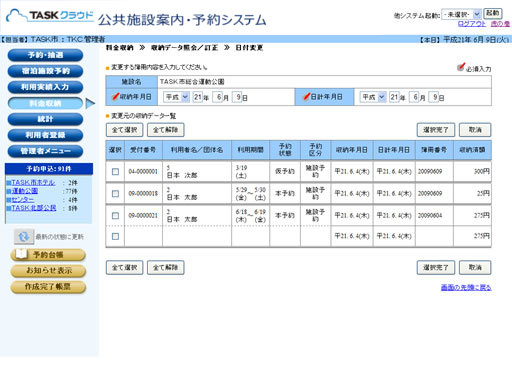Click the 予約申込:91件 header
The image size is (512, 384).
click(49, 169)
